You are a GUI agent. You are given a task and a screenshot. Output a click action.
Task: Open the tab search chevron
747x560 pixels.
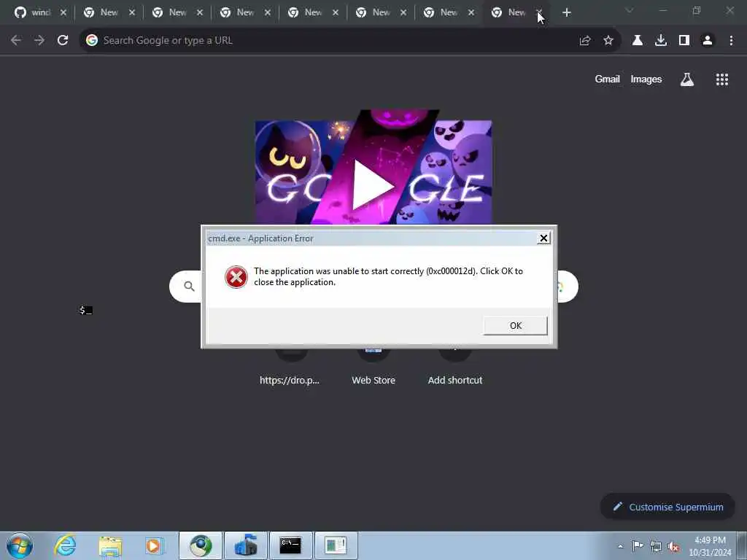pyautogui.click(x=630, y=10)
